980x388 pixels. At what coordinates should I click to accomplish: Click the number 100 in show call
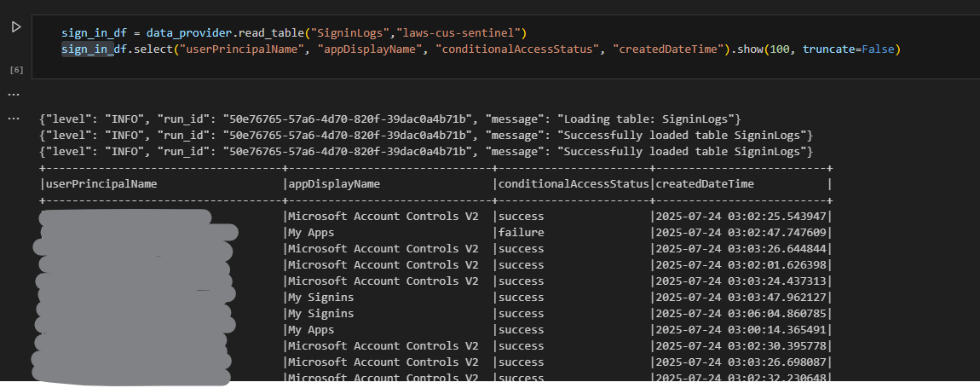(778, 49)
